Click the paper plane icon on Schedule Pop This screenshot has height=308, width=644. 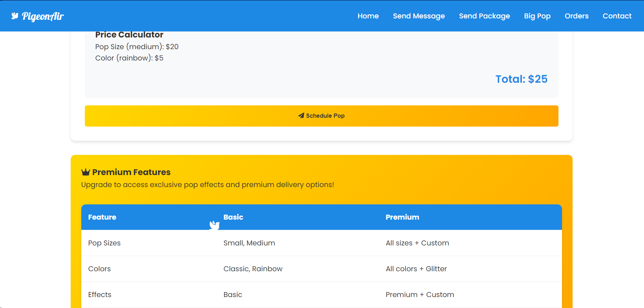(x=301, y=116)
